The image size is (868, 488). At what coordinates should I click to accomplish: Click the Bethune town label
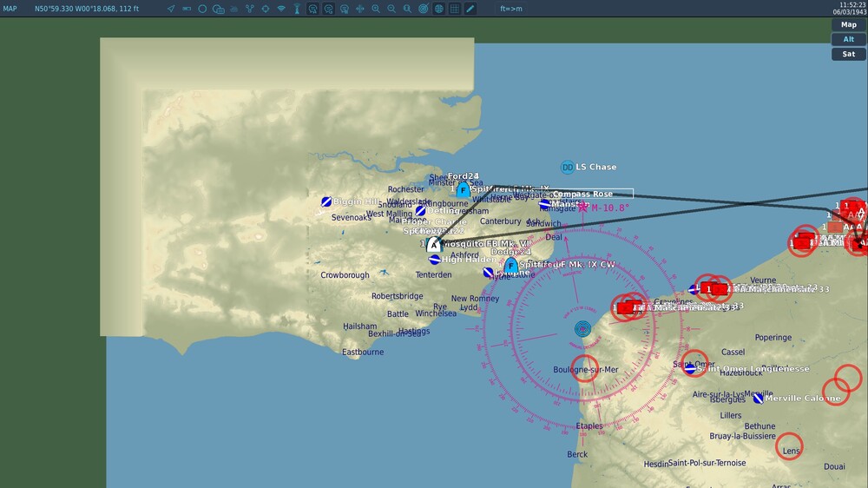point(759,426)
